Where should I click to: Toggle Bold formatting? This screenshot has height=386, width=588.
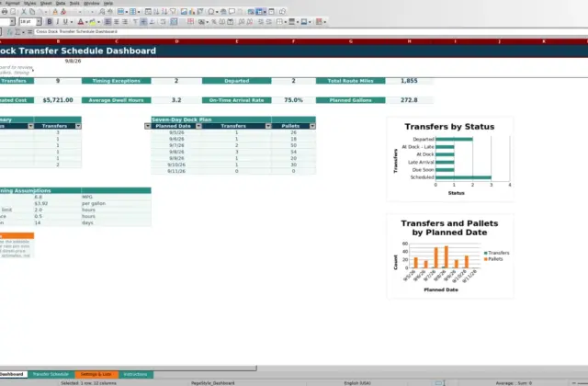(x=49, y=22)
